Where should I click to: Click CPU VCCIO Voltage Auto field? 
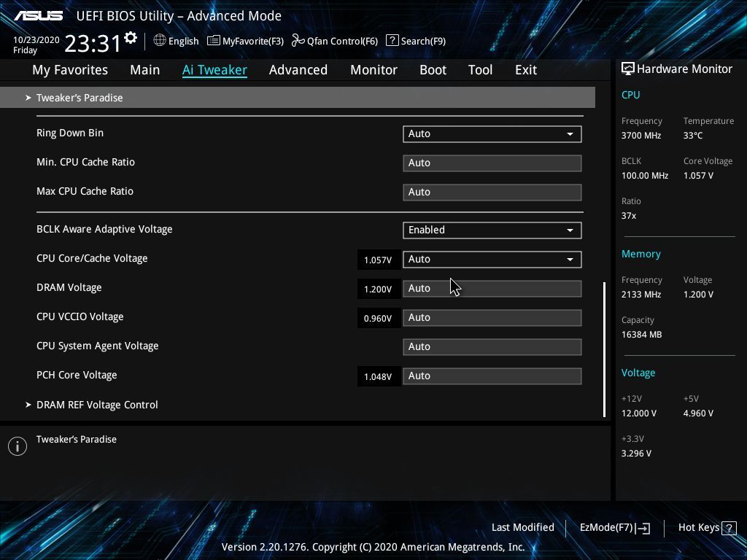492,318
